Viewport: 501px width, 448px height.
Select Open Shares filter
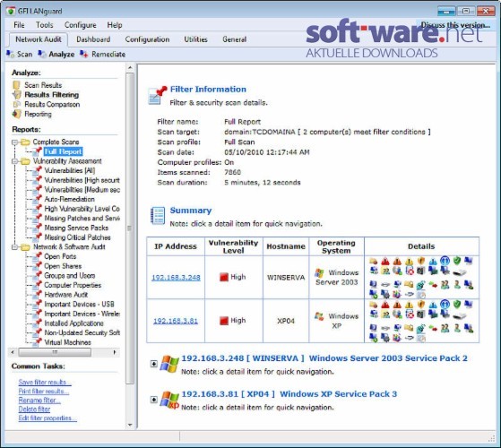(63, 266)
